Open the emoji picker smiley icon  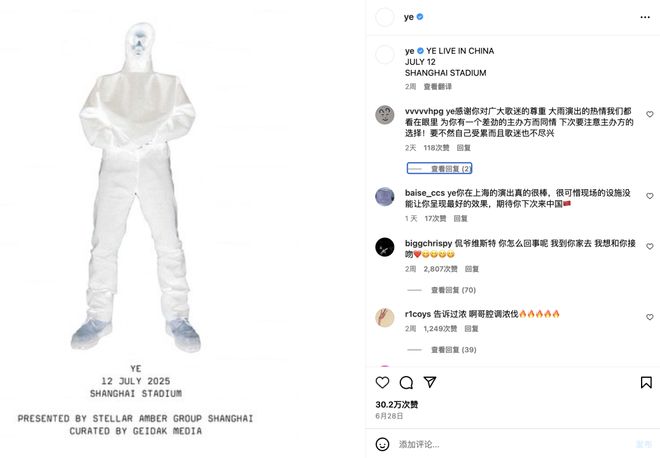point(382,444)
